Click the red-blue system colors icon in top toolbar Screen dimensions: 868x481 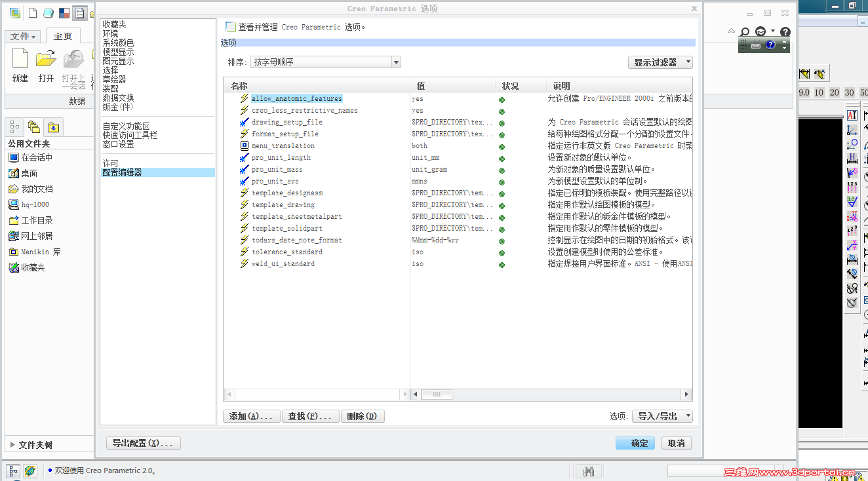coord(64,12)
